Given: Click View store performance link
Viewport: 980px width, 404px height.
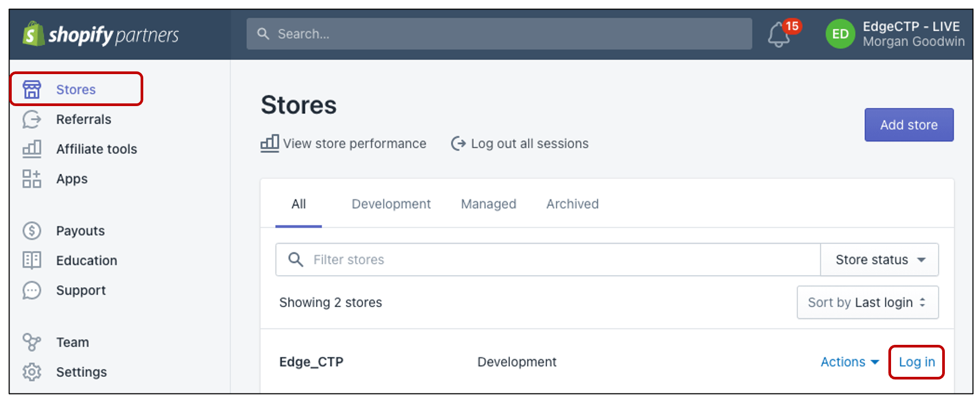Looking at the screenshot, I should point(355,143).
